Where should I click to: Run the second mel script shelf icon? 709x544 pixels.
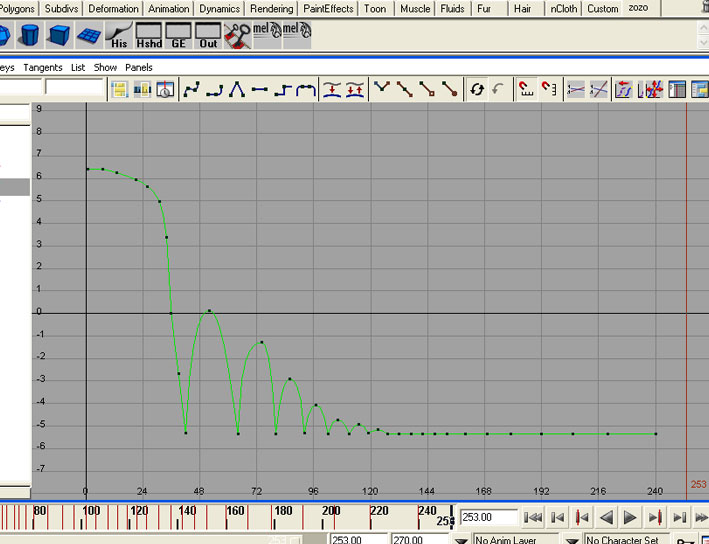pos(297,35)
